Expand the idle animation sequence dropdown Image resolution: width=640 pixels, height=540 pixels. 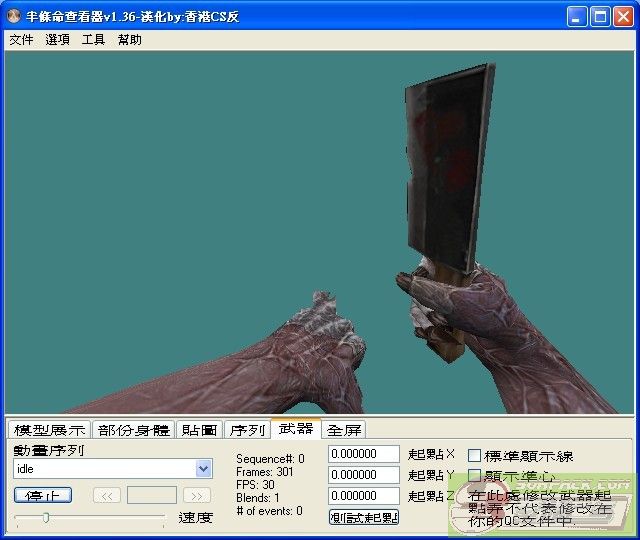tap(204, 469)
